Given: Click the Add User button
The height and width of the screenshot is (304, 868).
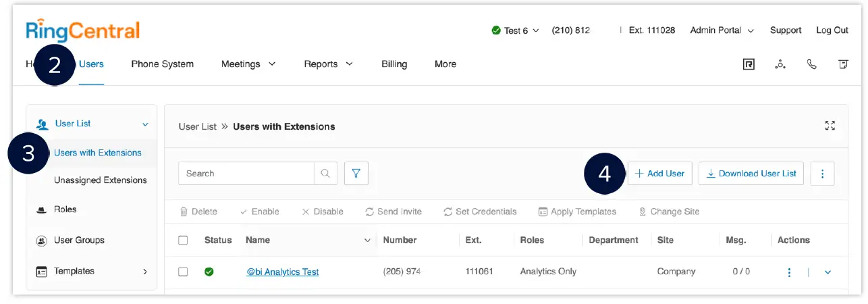Looking at the screenshot, I should pos(659,174).
